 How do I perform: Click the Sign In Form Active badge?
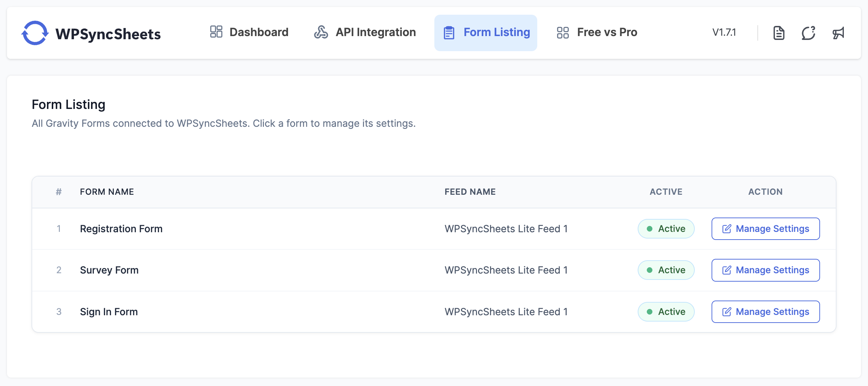666,312
